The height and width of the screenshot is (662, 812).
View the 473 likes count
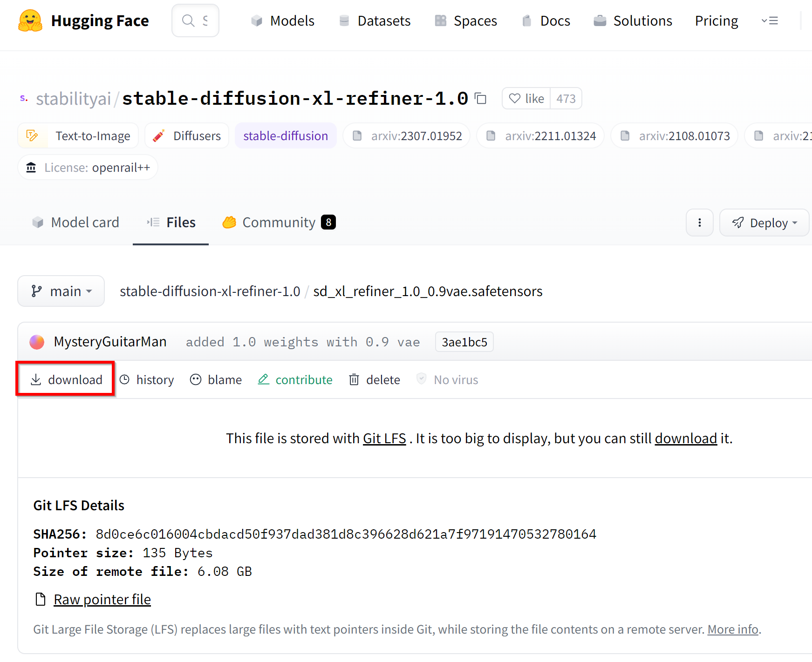point(566,99)
